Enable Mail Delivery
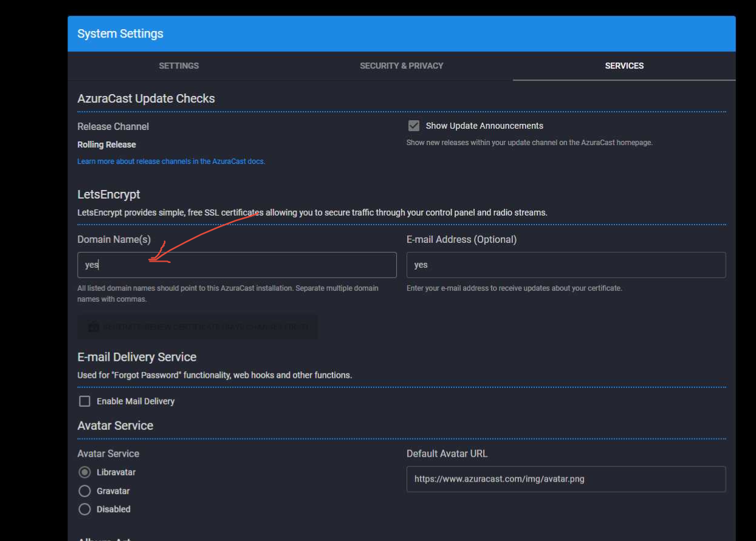Viewport: 756px width, 541px height. point(84,401)
